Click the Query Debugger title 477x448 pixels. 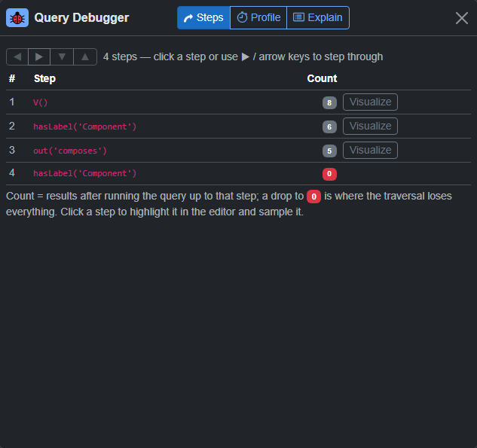81,17
